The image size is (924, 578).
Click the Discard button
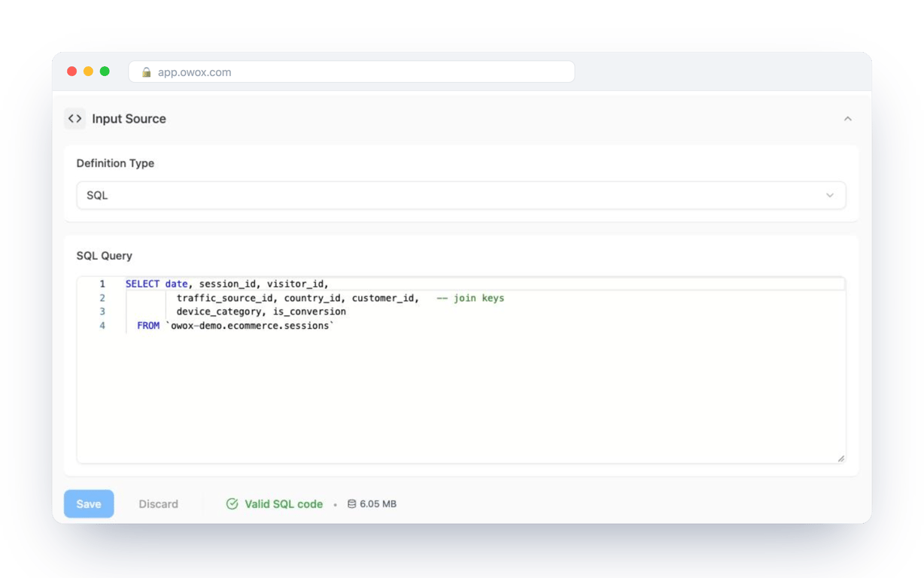tap(158, 504)
